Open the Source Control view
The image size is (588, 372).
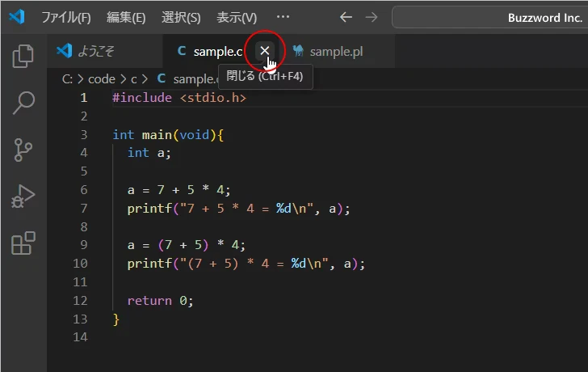pos(23,150)
